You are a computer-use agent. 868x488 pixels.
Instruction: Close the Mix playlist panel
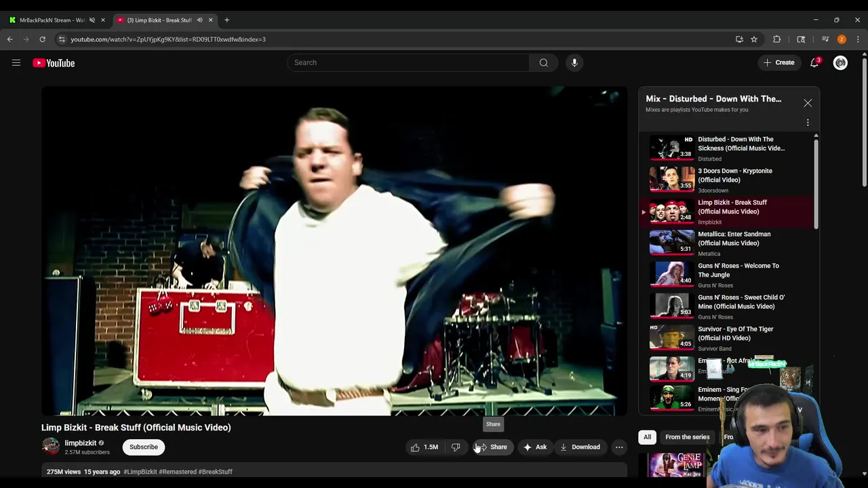pos(808,103)
